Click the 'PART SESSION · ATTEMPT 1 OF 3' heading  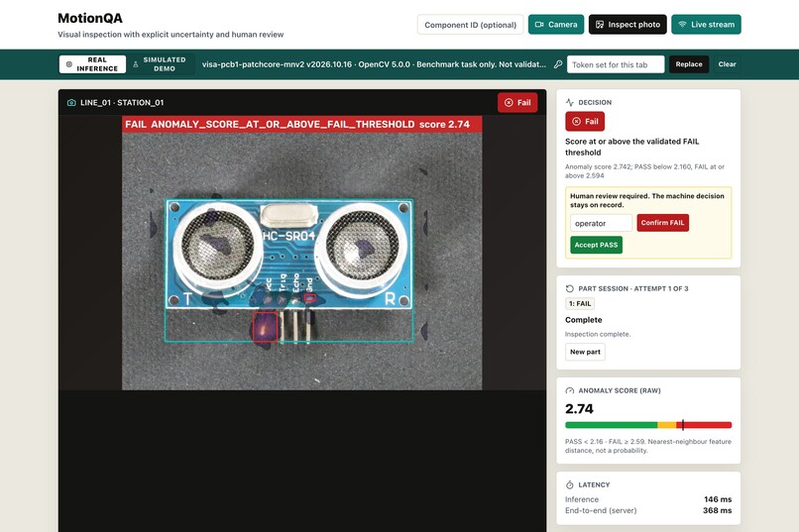pyautogui.click(x=632, y=288)
